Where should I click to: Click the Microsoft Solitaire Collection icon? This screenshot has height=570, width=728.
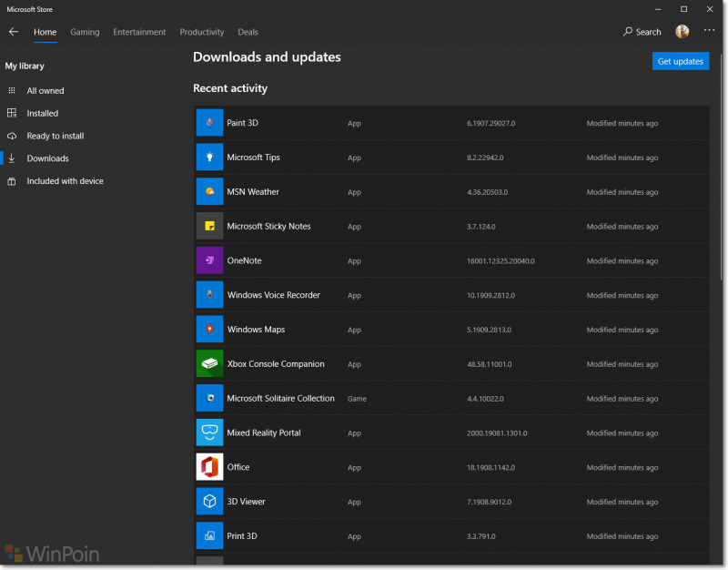(x=209, y=398)
